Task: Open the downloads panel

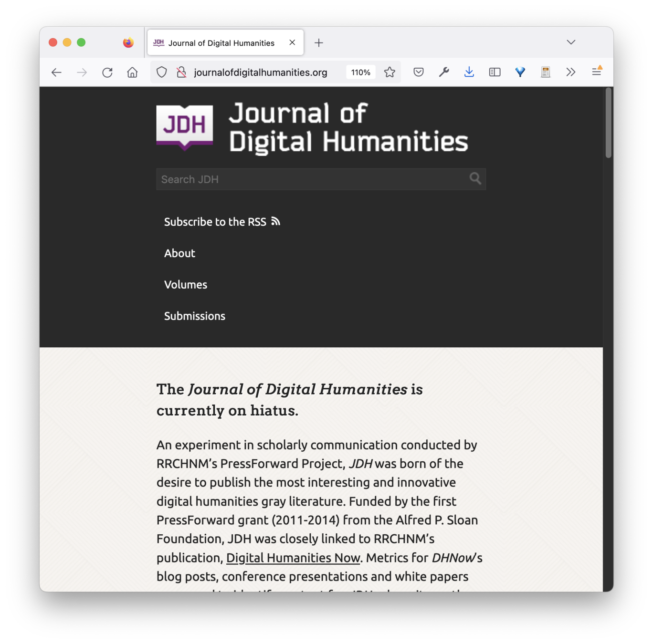Action: coord(469,72)
